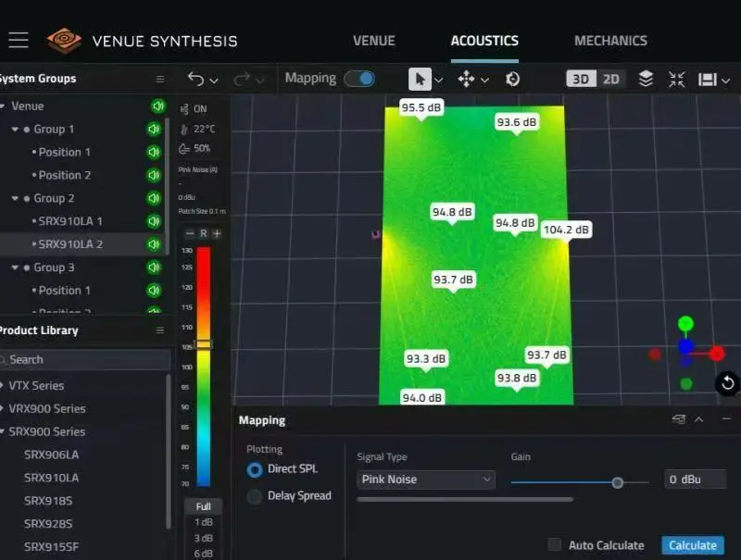Open the layers stack icon
Screen dimensions: 741x560
pyautogui.click(x=647, y=80)
